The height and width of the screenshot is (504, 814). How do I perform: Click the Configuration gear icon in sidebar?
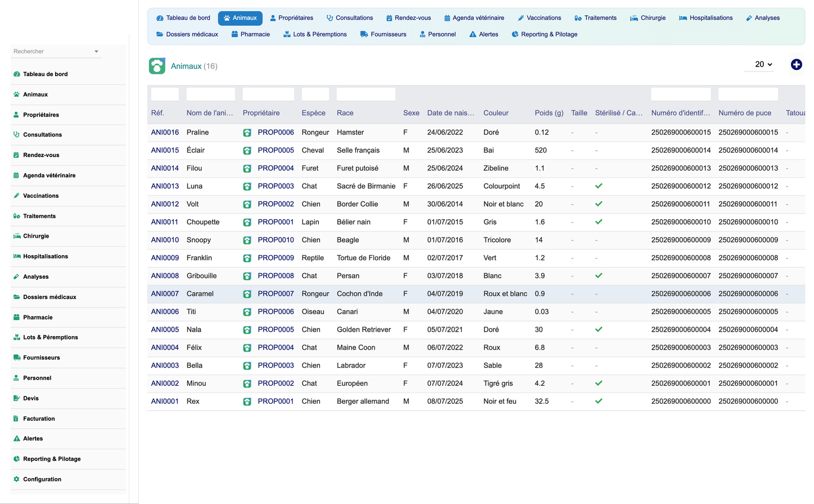pos(16,479)
